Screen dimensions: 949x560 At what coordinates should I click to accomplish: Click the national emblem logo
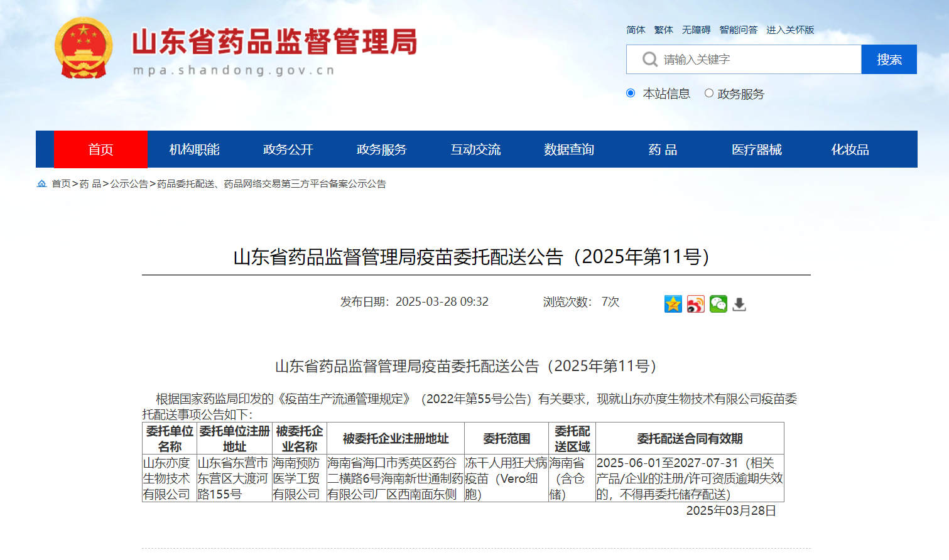point(84,48)
